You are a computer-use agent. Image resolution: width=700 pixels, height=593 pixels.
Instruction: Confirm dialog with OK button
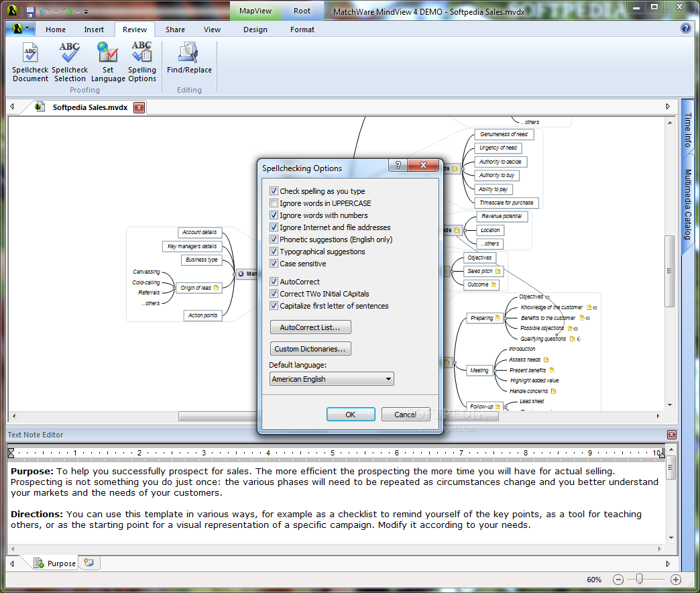(351, 414)
